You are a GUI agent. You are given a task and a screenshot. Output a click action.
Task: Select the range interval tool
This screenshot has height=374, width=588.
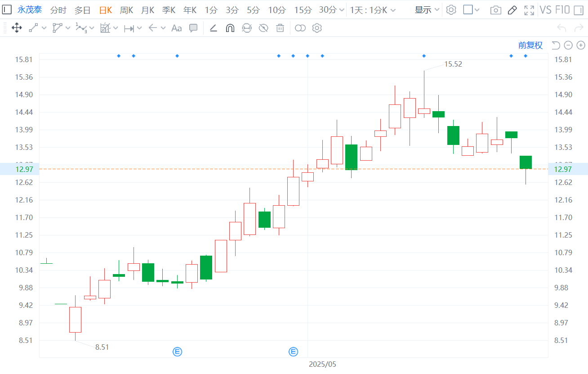pos(129,28)
